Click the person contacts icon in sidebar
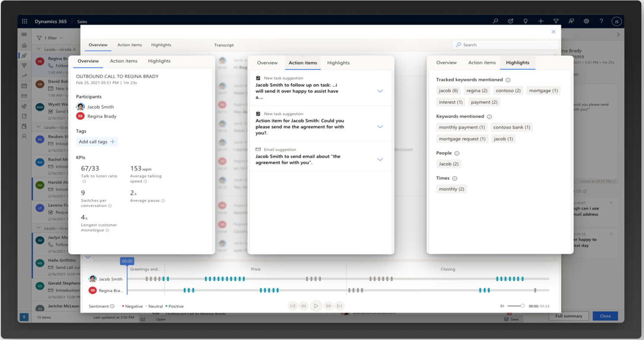Viewport: 644px width, 340px height. coord(24,137)
